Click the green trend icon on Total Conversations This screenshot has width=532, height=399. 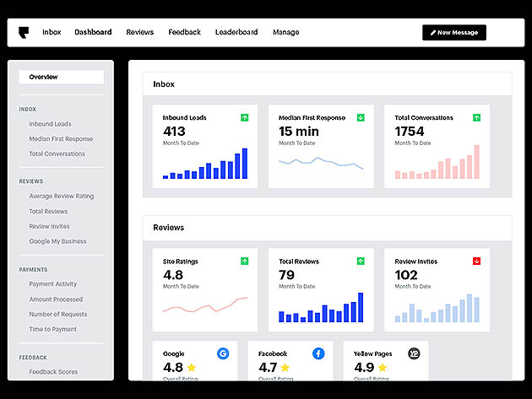tap(476, 117)
